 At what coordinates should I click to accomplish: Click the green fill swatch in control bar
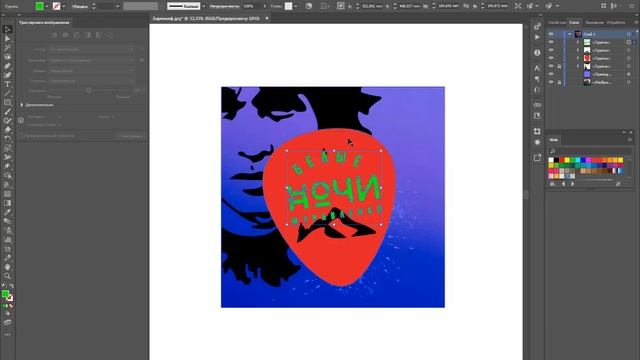[x=39, y=6]
